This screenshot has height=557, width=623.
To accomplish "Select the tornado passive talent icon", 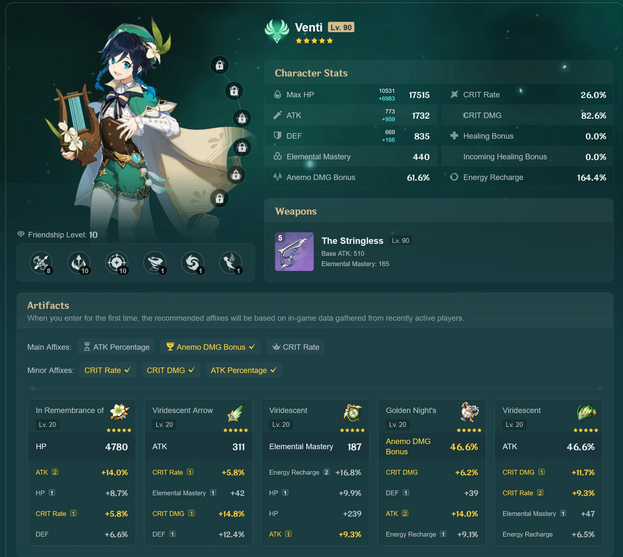I will (155, 263).
